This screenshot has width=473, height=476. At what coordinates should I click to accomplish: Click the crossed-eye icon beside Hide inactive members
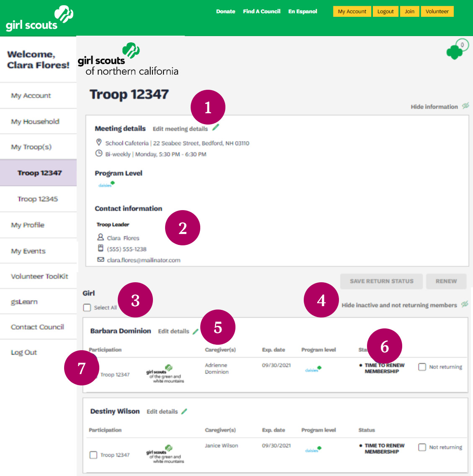tap(465, 304)
